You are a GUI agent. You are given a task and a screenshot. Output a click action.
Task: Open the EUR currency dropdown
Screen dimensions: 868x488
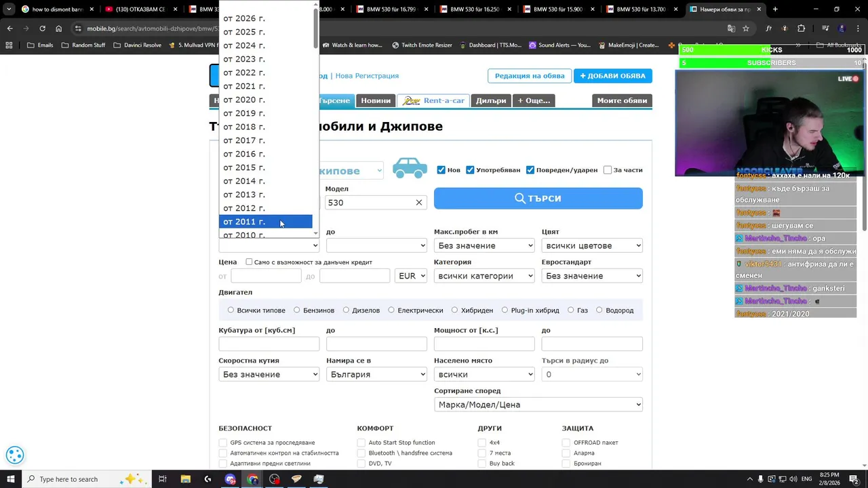click(412, 276)
